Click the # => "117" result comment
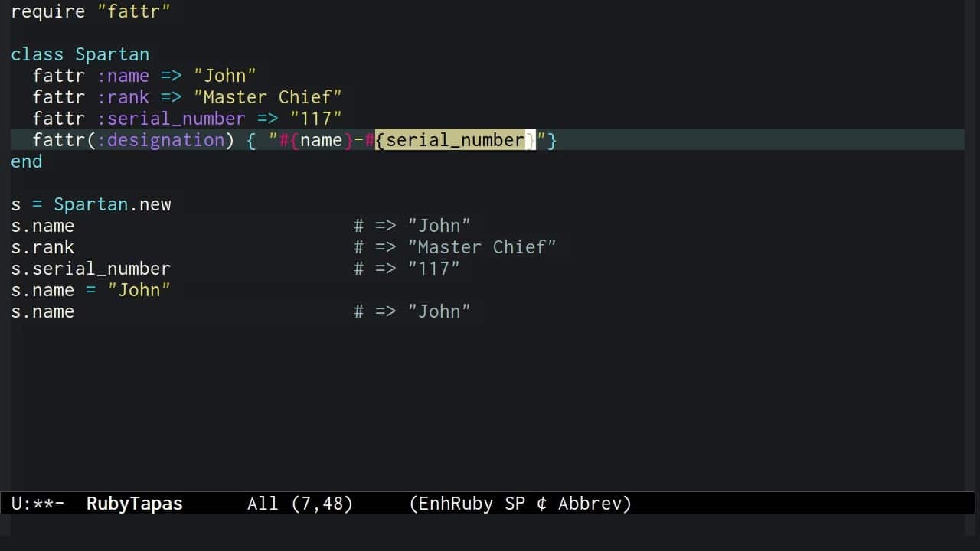980x551 pixels. (407, 269)
